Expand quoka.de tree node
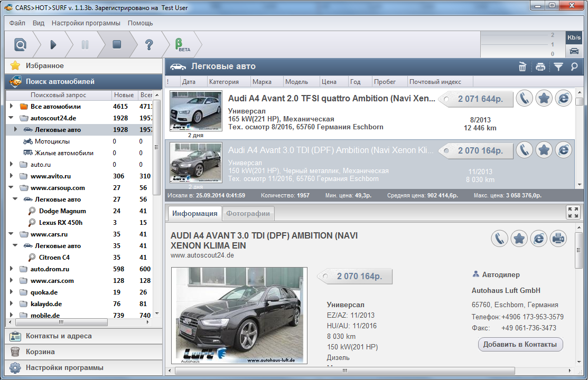The width and height of the screenshot is (588, 380). [x=11, y=292]
